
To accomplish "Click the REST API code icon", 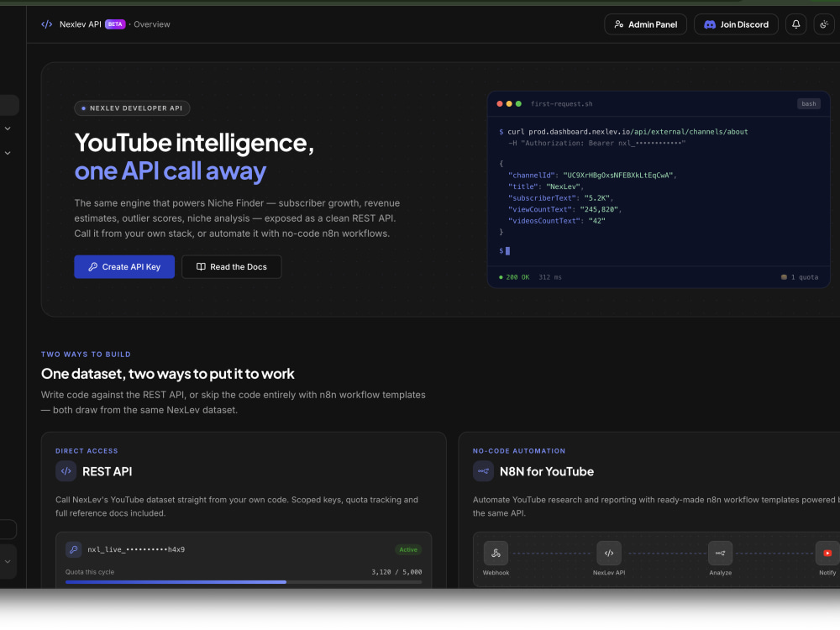I will [66, 471].
